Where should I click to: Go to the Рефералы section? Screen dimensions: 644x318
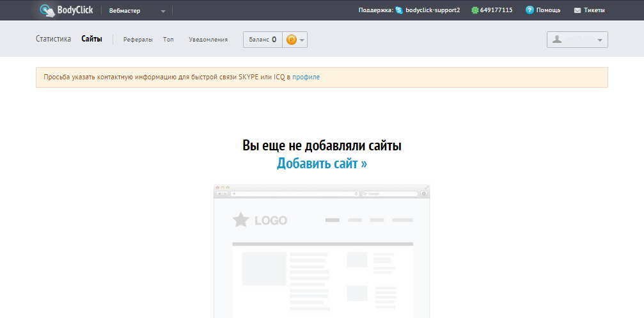coord(138,40)
